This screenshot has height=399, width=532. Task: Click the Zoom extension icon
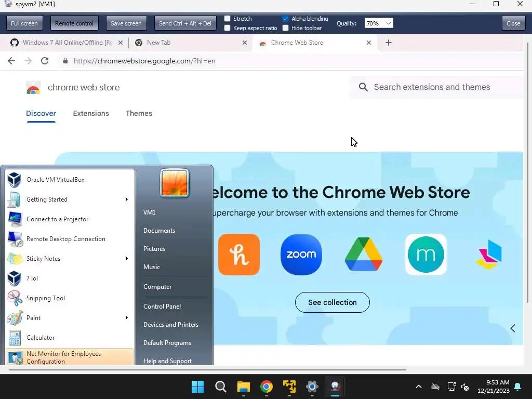click(301, 255)
